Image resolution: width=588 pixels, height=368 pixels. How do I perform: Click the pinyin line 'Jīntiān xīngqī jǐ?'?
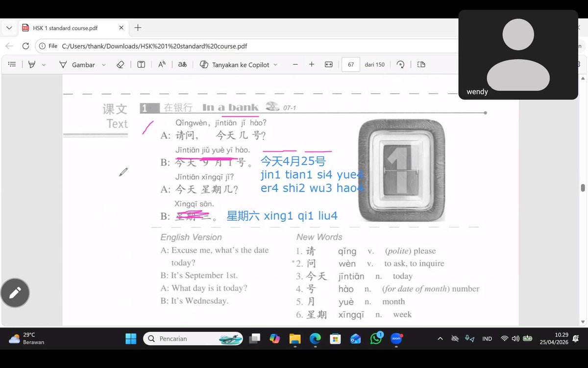204,177
